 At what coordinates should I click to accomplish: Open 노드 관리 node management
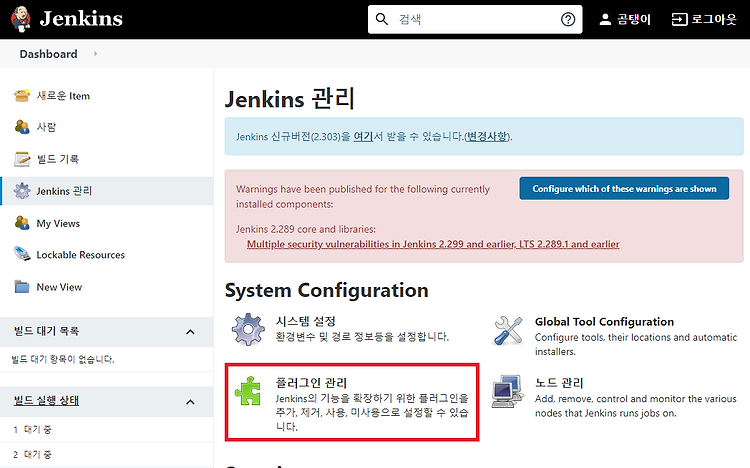tap(559, 383)
